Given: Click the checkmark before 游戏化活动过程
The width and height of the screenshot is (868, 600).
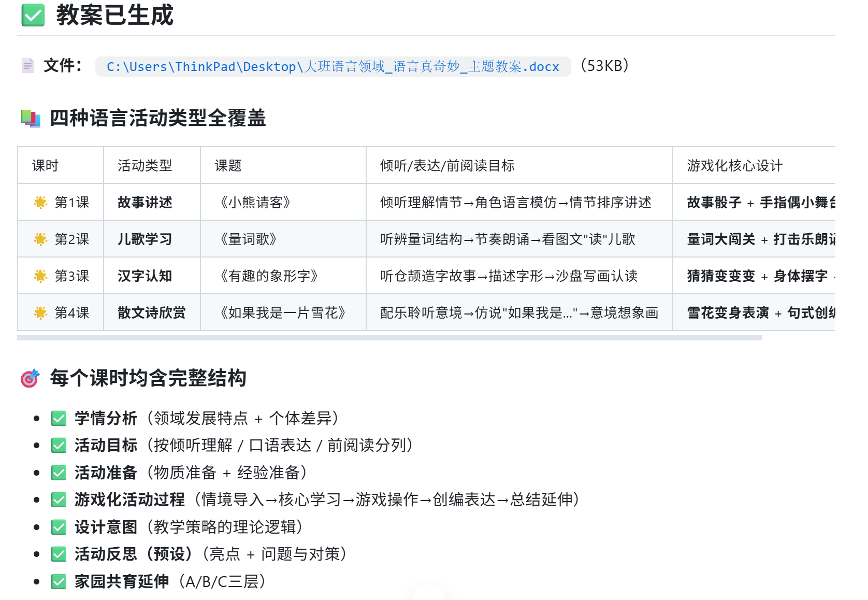Looking at the screenshot, I should [59, 499].
